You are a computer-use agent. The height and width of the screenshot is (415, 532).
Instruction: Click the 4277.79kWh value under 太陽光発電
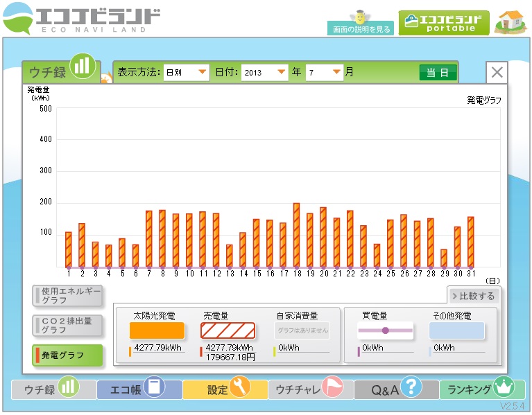tap(157, 348)
